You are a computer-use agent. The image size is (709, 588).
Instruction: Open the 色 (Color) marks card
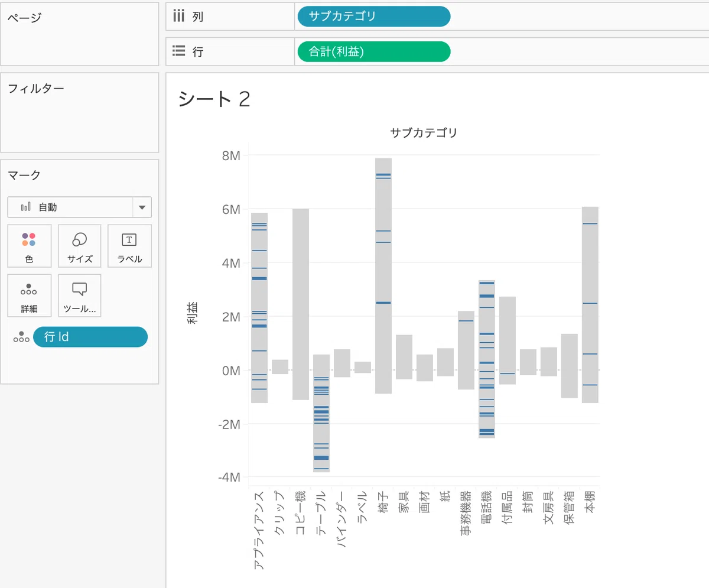coord(29,246)
